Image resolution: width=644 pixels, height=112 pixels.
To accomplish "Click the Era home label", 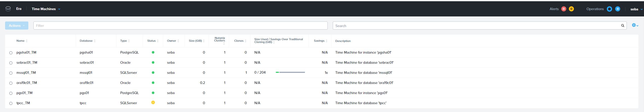I will 19,9.
